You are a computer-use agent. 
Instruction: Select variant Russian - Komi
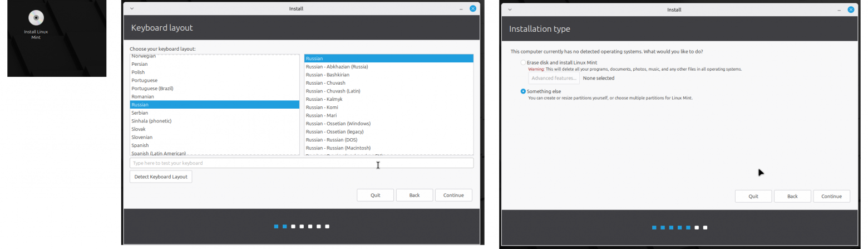point(389,108)
